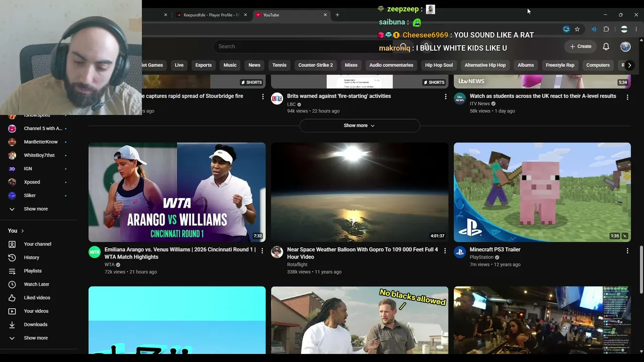Select the Albums category chip

point(526,65)
